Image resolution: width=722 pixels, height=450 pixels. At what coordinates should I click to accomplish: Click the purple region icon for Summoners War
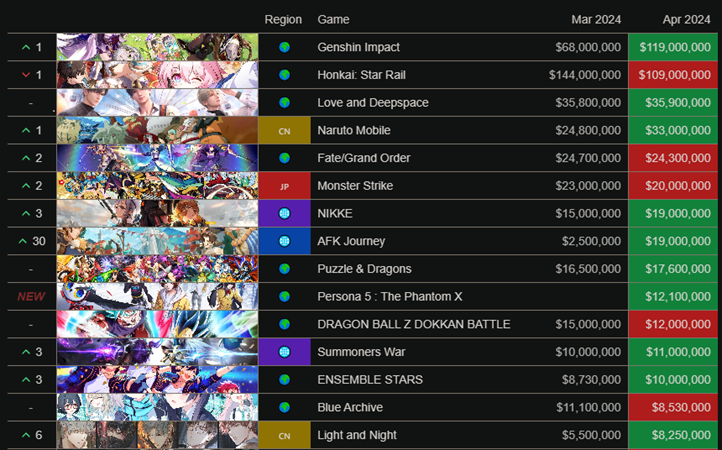click(x=285, y=352)
